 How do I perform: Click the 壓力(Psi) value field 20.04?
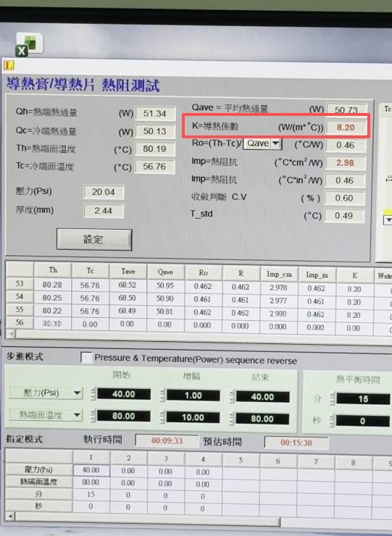104,192
